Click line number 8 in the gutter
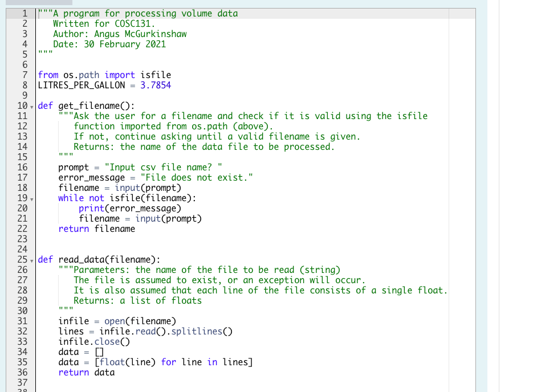 click(25, 85)
